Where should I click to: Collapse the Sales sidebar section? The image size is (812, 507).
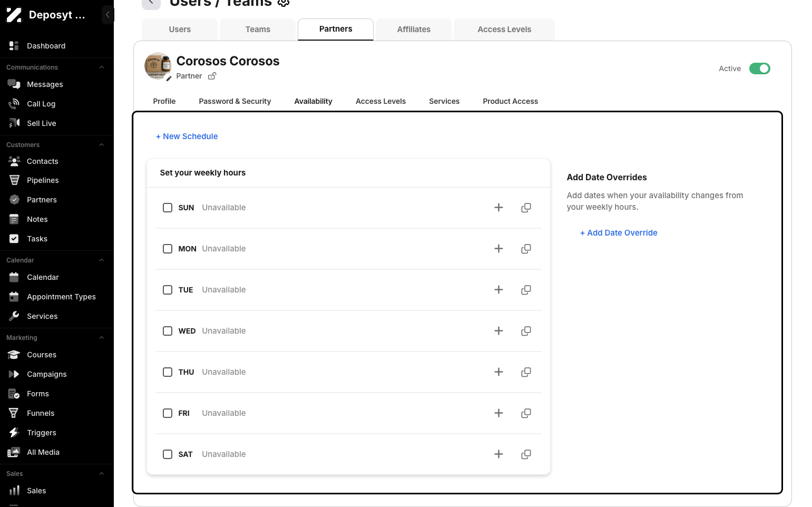pos(102,474)
